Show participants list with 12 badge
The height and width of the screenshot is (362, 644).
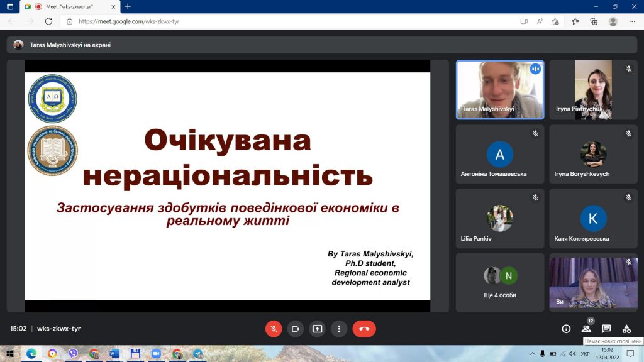tap(587, 328)
